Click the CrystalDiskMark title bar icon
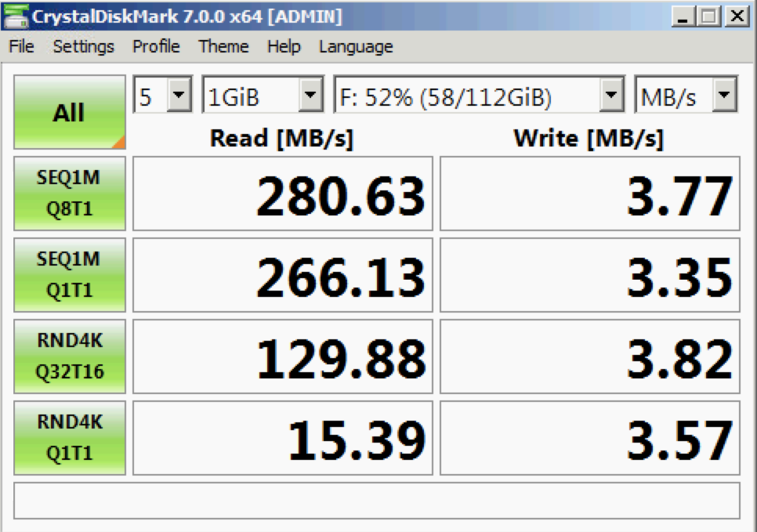The width and height of the screenshot is (757, 532). 16,16
